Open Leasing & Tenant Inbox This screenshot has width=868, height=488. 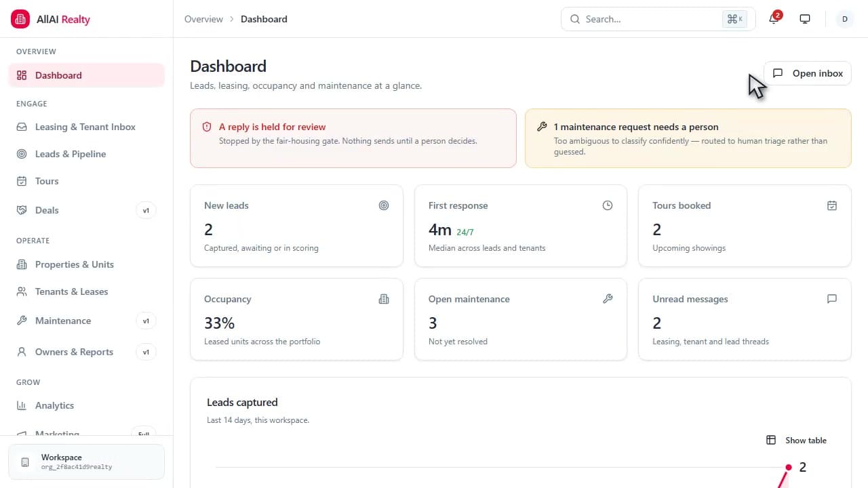86,127
